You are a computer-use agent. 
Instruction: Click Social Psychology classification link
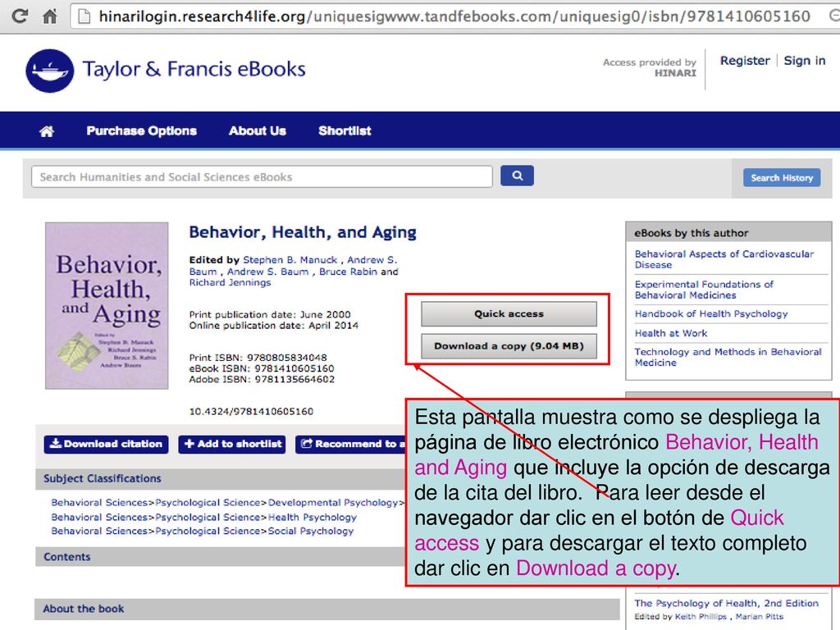point(311,531)
